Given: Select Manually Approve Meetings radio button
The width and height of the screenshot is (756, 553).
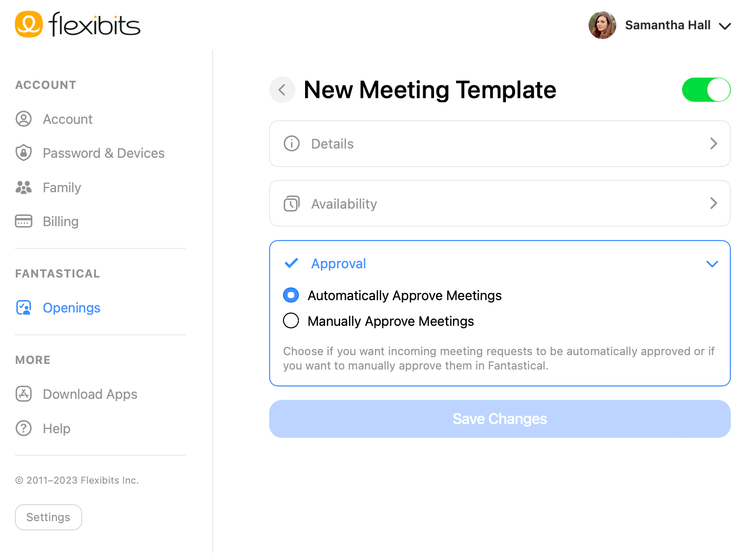Looking at the screenshot, I should coord(291,321).
